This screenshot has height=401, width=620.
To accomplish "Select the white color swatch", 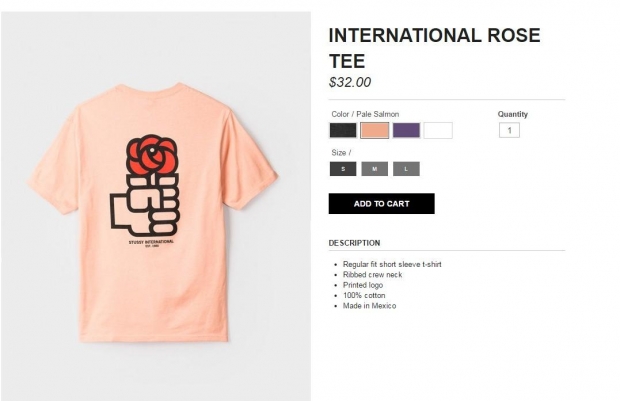I will tap(438, 130).
